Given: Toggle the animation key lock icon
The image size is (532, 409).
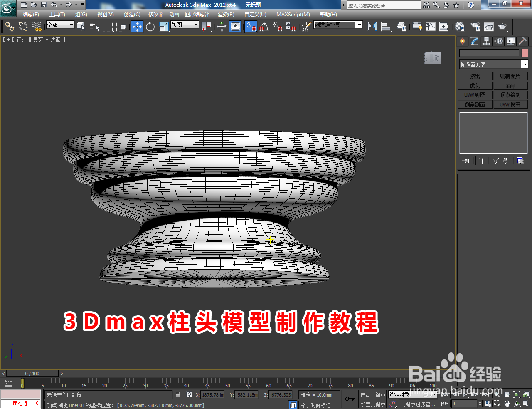Looking at the screenshot, I should pyautogui.click(x=350, y=399).
